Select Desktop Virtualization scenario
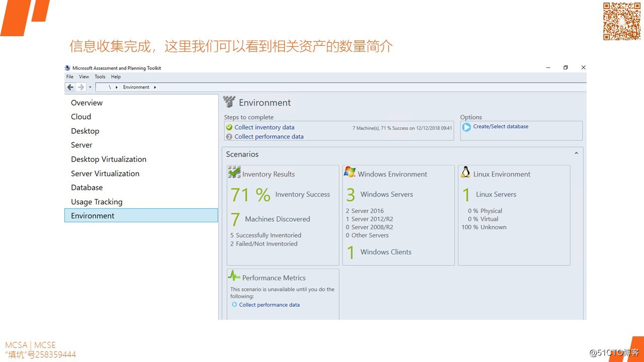Screen dimensions: 644x362 point(141,159)
